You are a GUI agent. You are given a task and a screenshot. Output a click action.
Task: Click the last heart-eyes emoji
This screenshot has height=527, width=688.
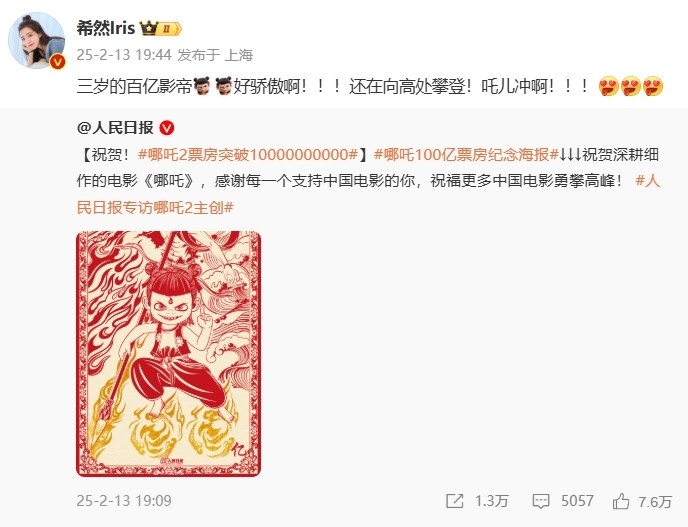click(653, 86)
